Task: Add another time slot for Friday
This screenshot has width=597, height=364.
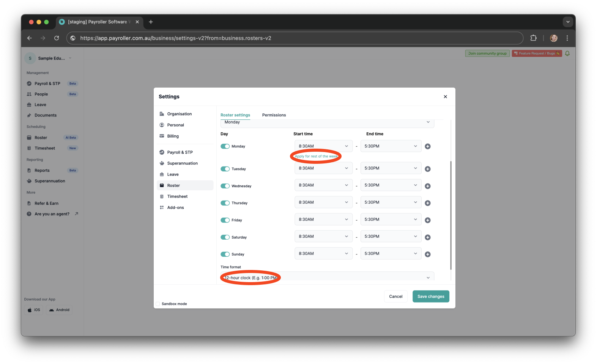Action: 428,220
